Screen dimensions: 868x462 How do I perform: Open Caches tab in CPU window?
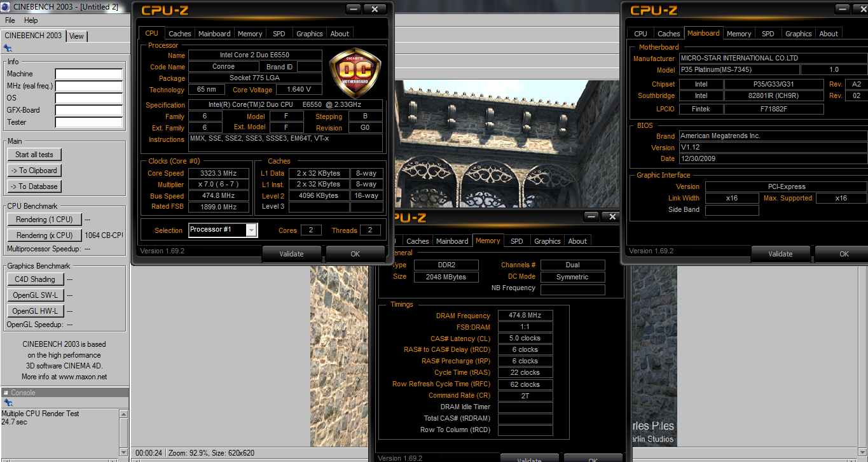coord(180,34)
